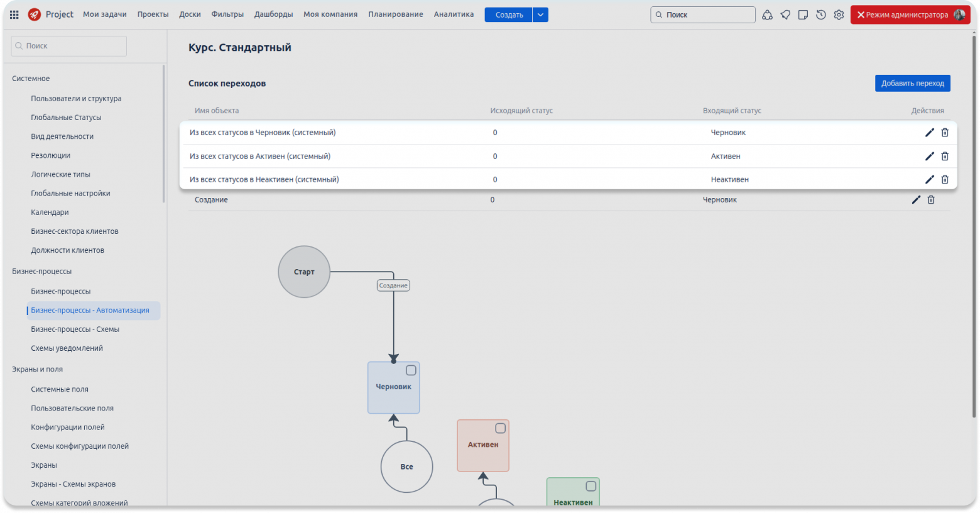Image resolution: width=980 pixels, height=513 pixels.
Task: Click the Добавить переход button
Action: [912, 84]
